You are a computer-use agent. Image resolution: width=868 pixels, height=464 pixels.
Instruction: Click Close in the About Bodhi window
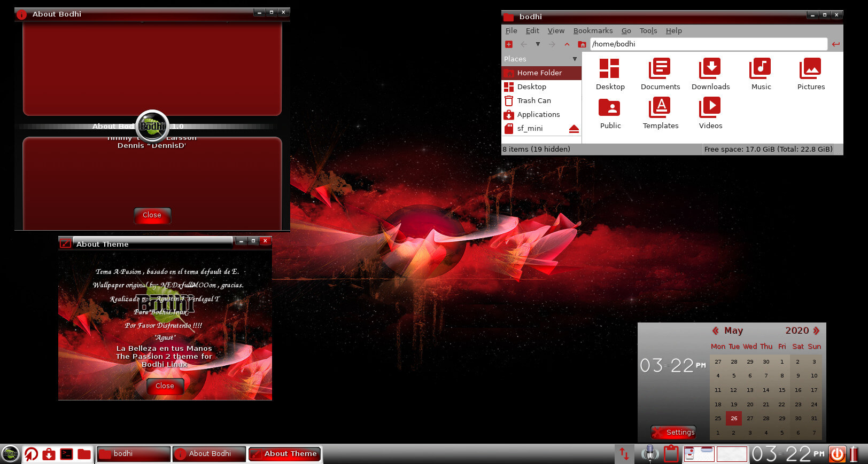click(x=152, y=215)
